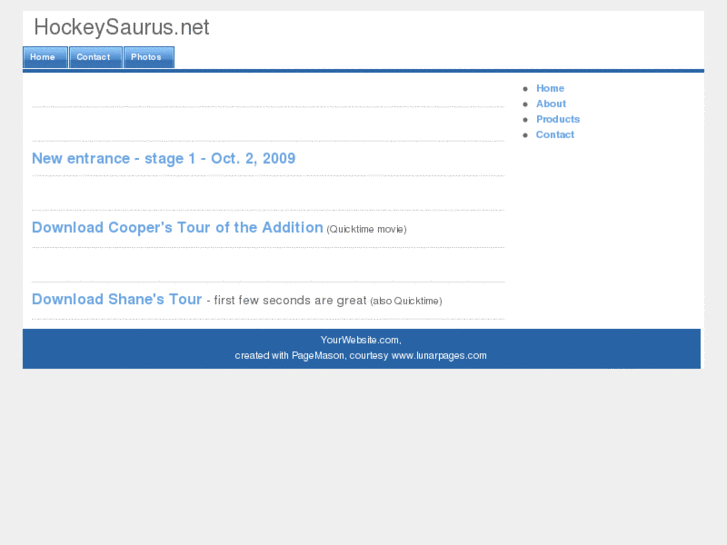This screenshot has height=545, width=727.
Task: Click the Download Shane's Tour link
Action: tap(117, 299)
